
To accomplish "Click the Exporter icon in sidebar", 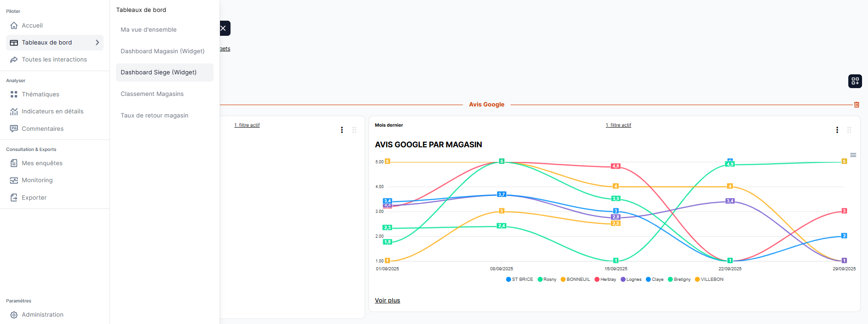I will [14, 198].
